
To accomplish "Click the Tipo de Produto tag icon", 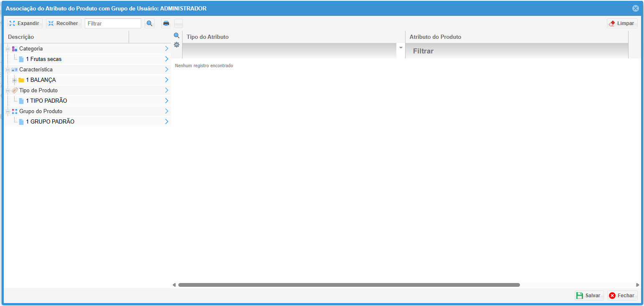I will coord(15,91).
